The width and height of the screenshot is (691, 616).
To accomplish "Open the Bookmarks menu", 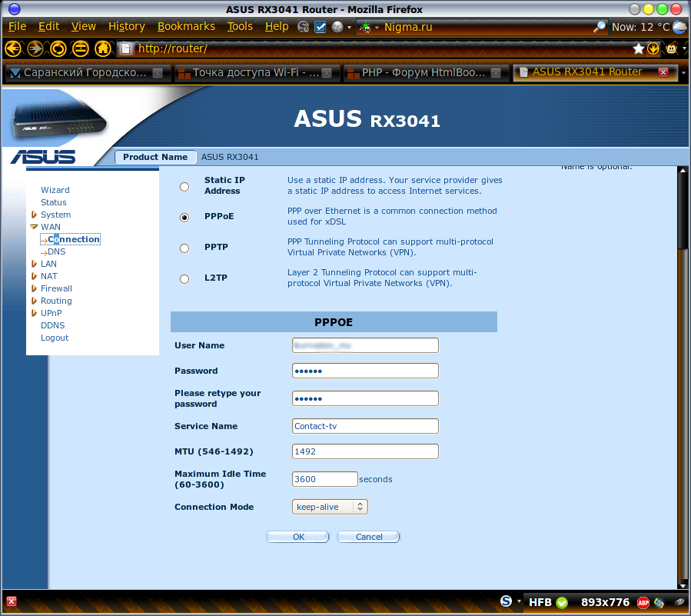I will (x=186, y=27).
